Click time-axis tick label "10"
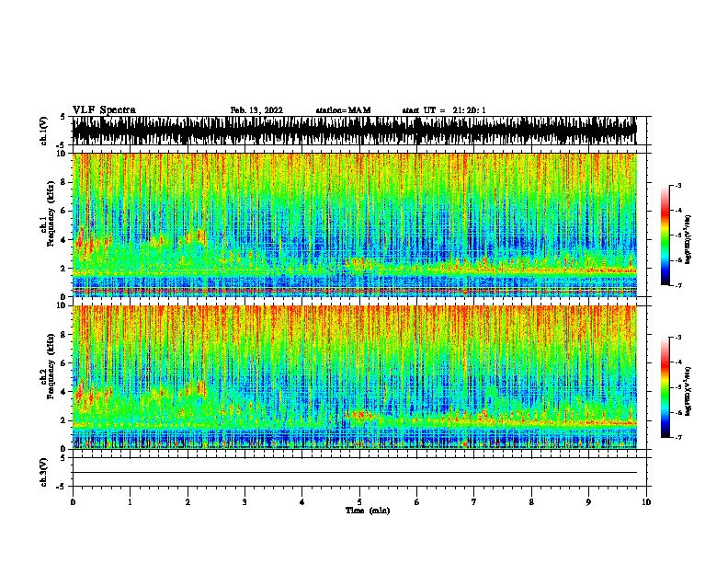Viewport: 728px width, 563px height. (x=646, y=502)
